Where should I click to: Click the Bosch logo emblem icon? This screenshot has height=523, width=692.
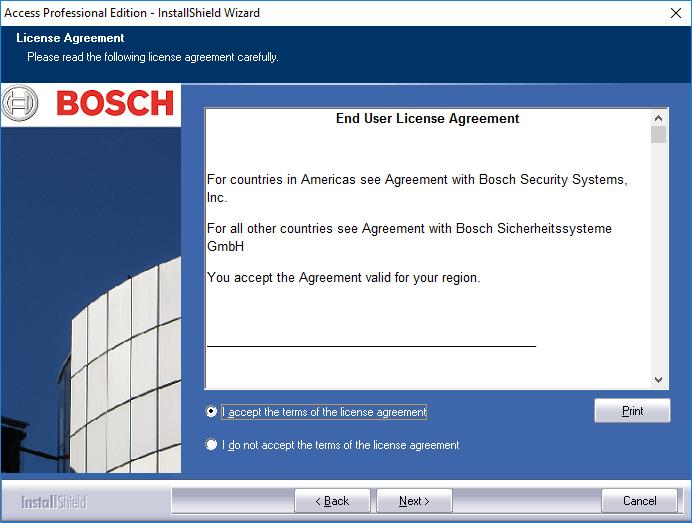coord(19,103)
